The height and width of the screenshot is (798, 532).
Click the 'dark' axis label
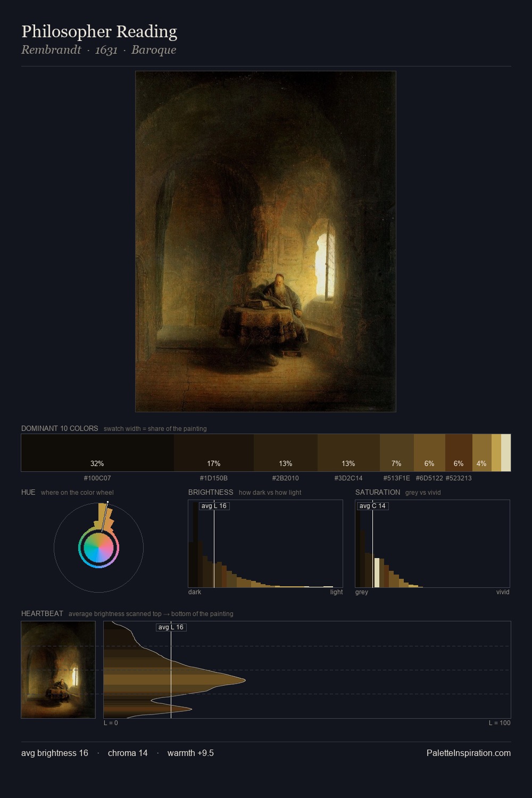click(195, 592)
